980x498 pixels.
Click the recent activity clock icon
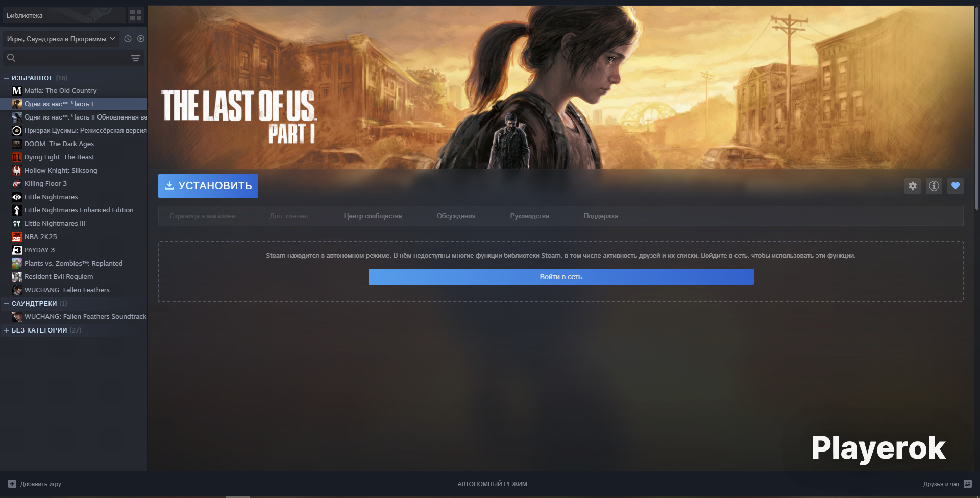coord(128,39)
